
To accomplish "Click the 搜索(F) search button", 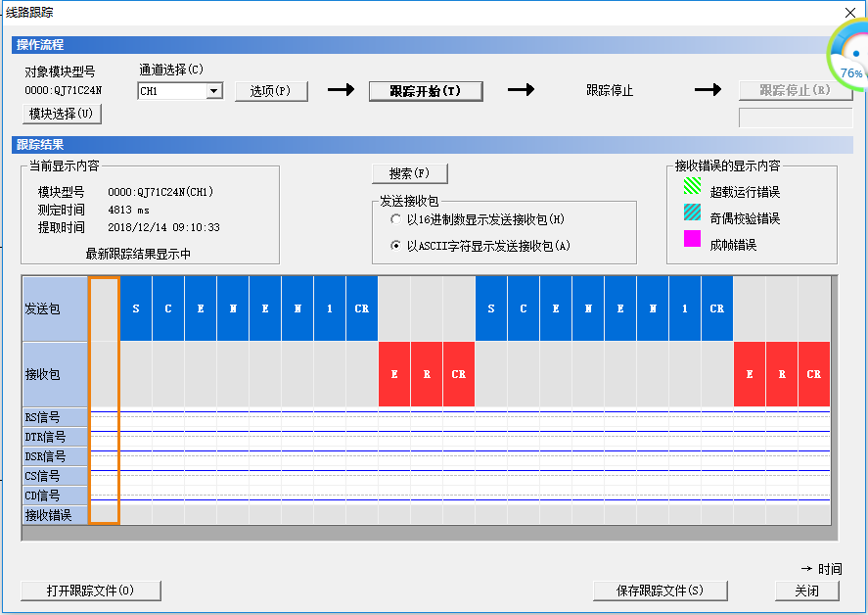I will [x=409, y=173].
